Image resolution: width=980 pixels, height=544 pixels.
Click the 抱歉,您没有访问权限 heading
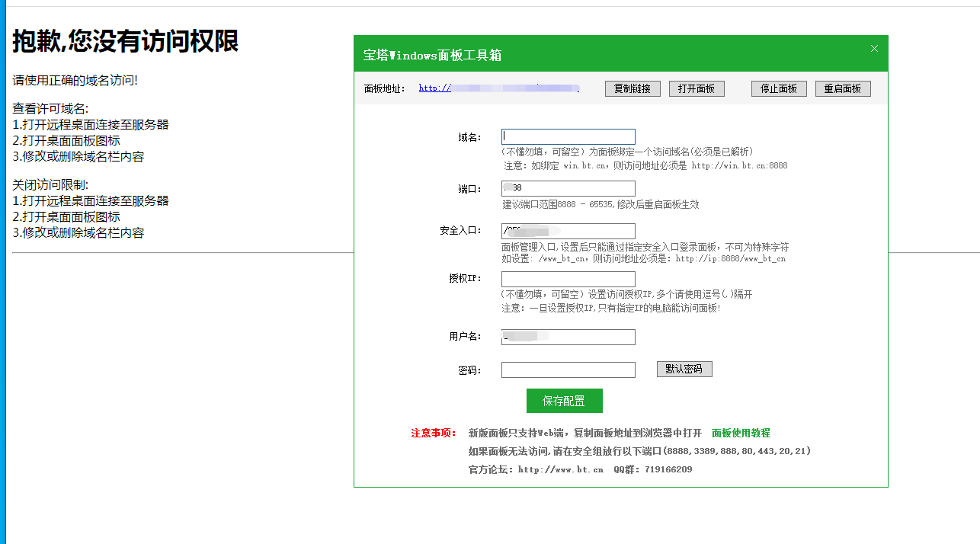(126, 41)
